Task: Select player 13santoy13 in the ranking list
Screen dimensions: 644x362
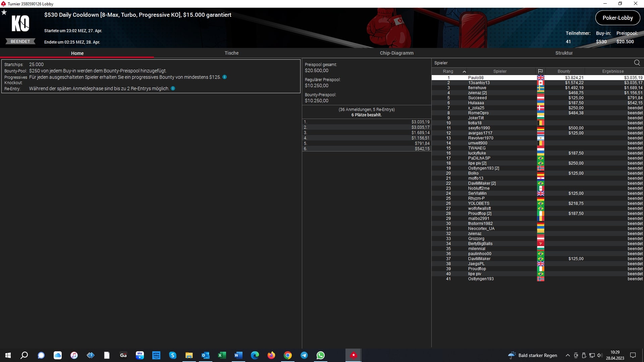Action: pos(479,83)
